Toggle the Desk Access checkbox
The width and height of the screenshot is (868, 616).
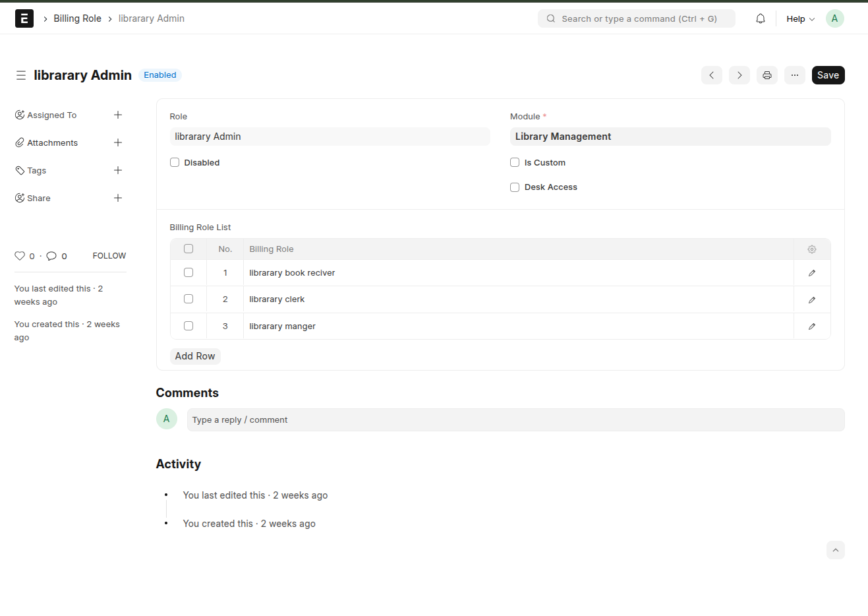pos(515,187)
